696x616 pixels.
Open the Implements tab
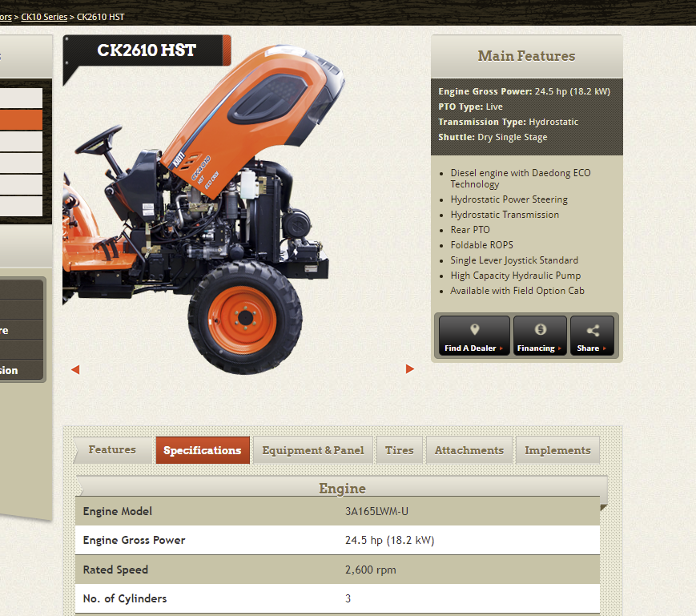point(557,450)
